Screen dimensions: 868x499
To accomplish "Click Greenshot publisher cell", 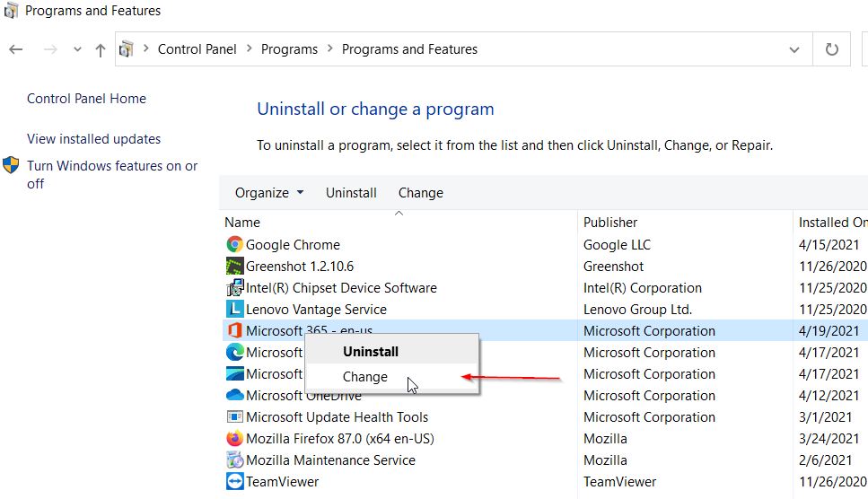I will [x=613, y=266].
